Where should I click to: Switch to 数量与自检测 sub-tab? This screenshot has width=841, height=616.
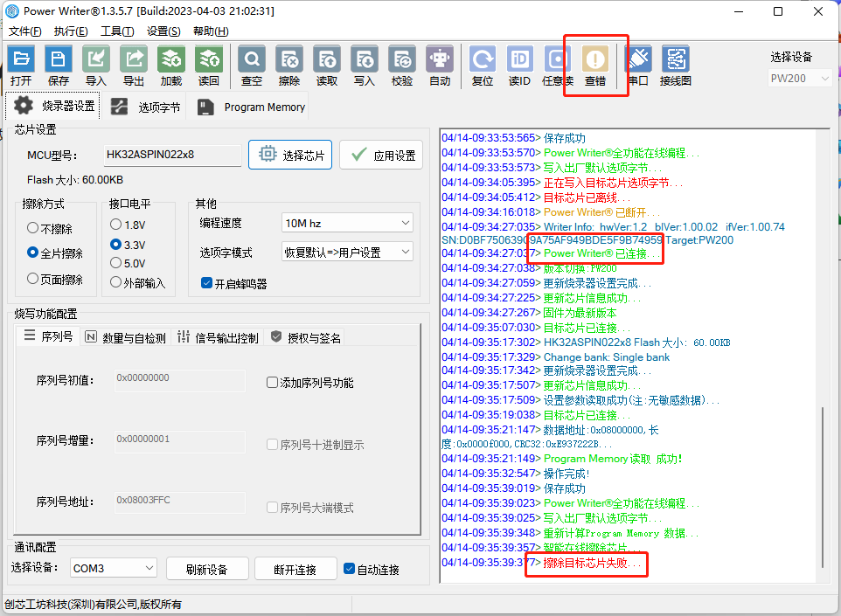(126, 337)
